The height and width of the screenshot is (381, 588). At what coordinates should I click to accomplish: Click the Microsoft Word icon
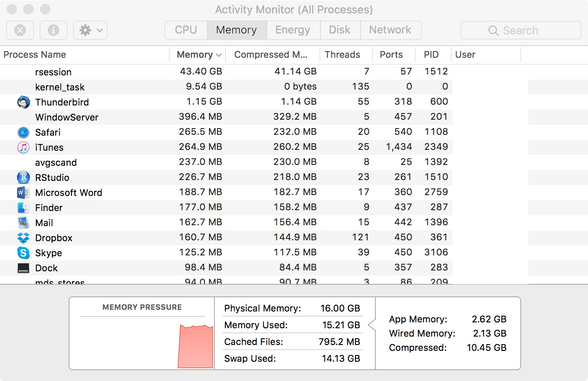pos(23,193)
